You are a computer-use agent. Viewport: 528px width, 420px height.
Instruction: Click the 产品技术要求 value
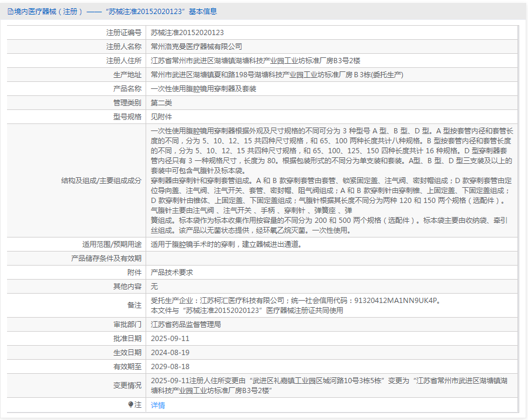click(172, 273)
